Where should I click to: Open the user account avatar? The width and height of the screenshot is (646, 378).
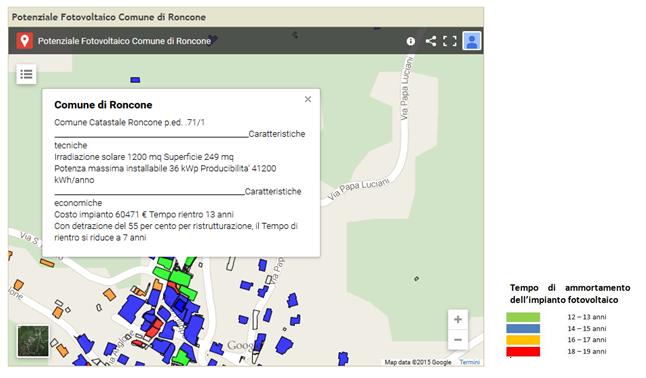pos(472,41)
